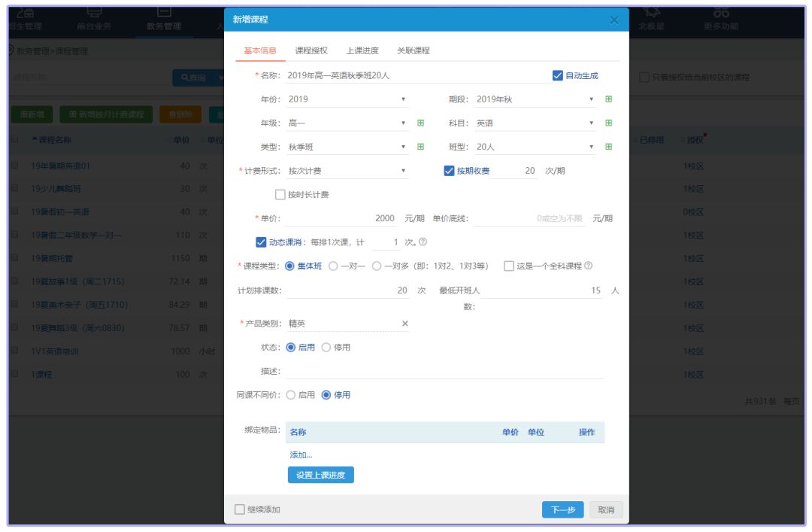Screen dimensions: 812x532
Task: Clear the 产品类别 field with X icon
Action: click(404, 324)
